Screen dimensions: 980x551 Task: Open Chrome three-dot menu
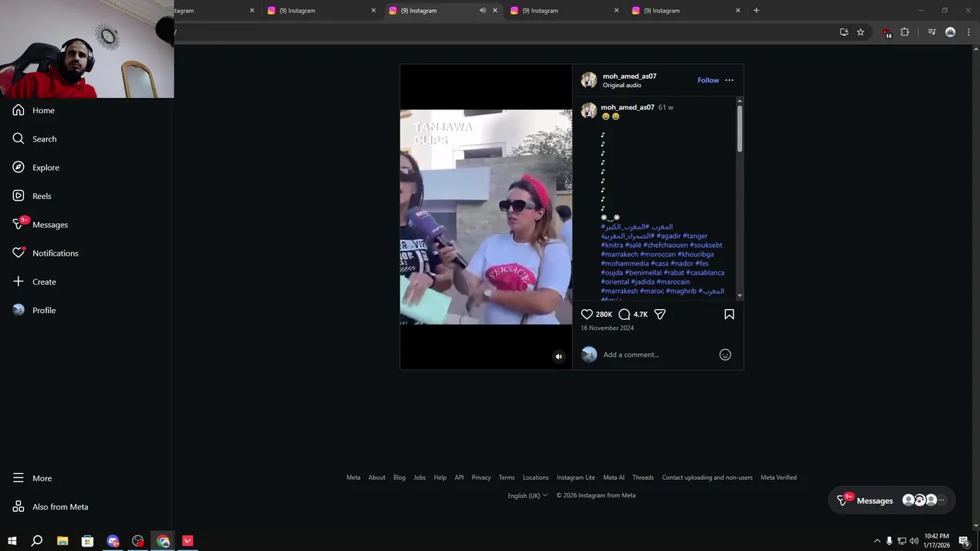[x=968, y=32]
